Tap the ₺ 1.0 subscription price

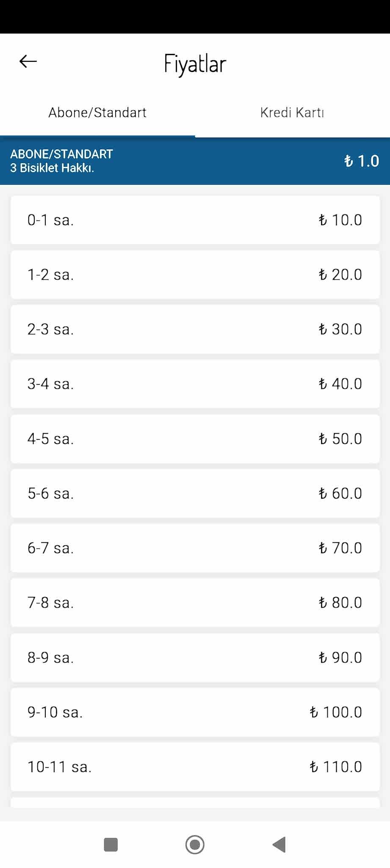tap(361, 161)
